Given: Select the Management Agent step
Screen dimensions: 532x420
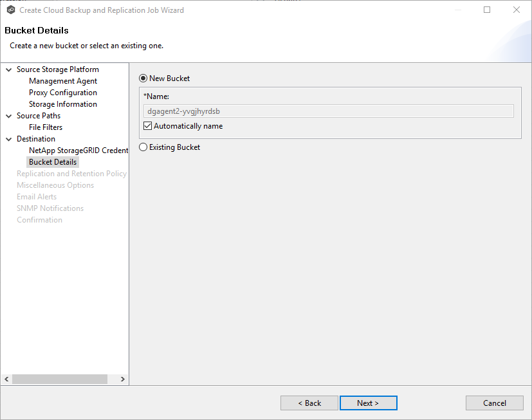Looking at the screenshot, I should click(63, 80).
